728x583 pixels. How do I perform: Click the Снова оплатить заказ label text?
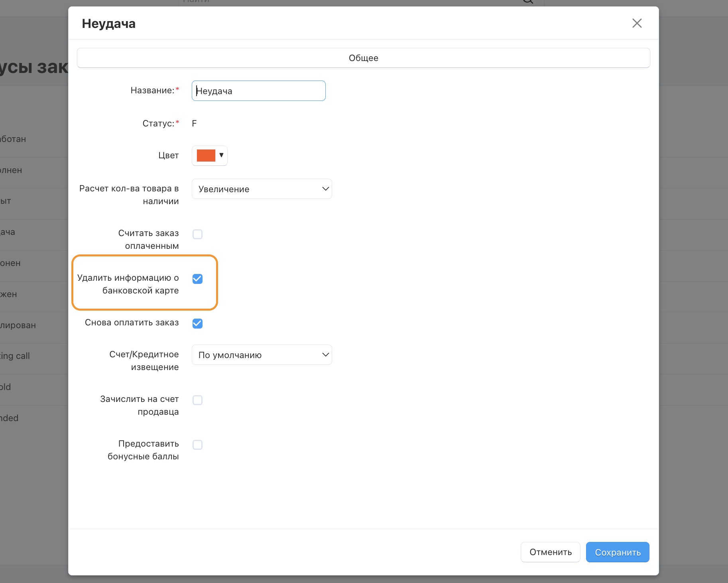[x=132, y=323]
